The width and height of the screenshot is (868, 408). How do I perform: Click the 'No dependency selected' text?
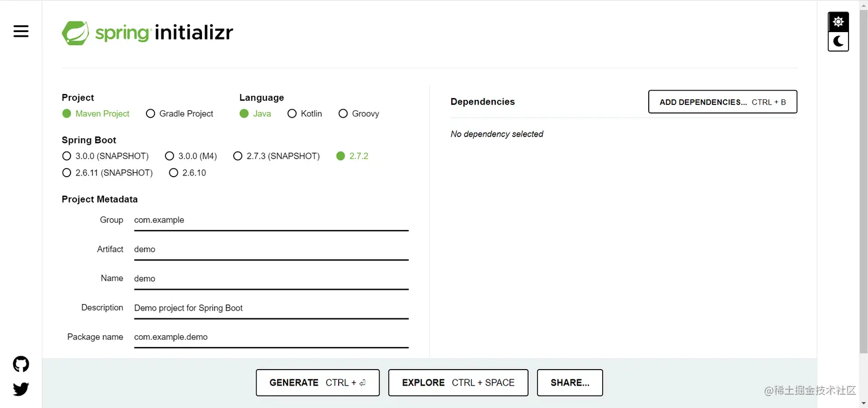(x=497, y=134)
